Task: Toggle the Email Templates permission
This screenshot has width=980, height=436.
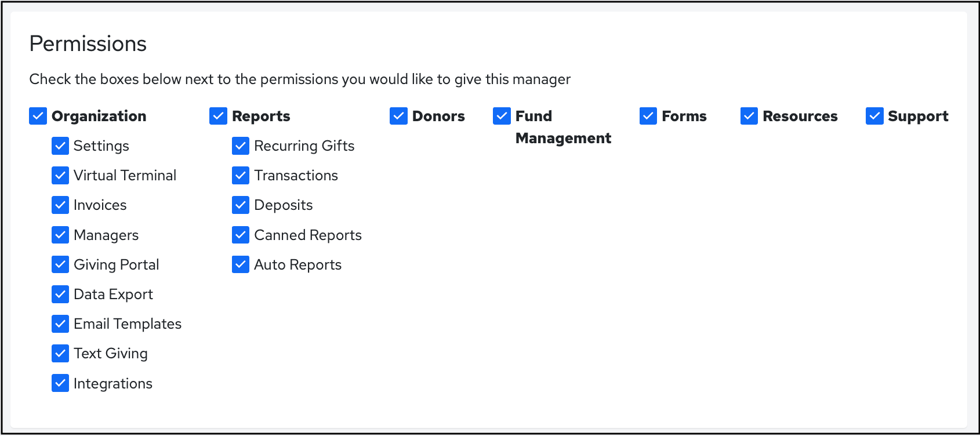Action: [x=60, y=324]
